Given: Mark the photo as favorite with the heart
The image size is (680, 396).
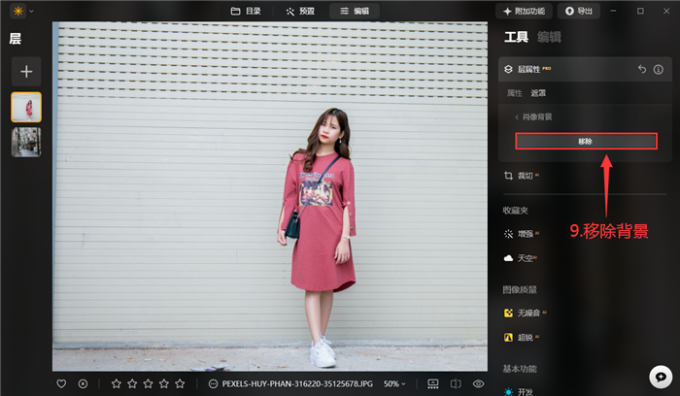Looking at the screenshot, I should [62, 384].
